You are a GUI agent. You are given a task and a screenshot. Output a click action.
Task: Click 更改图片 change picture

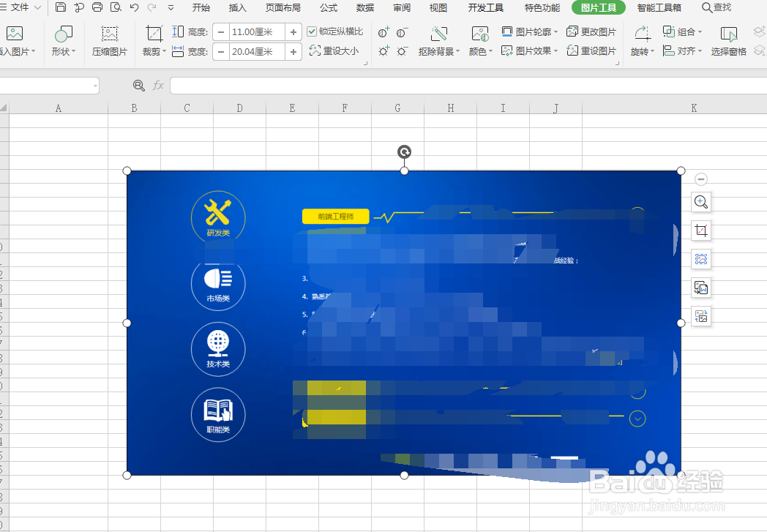pyautogui.click(x=591, y=31)
